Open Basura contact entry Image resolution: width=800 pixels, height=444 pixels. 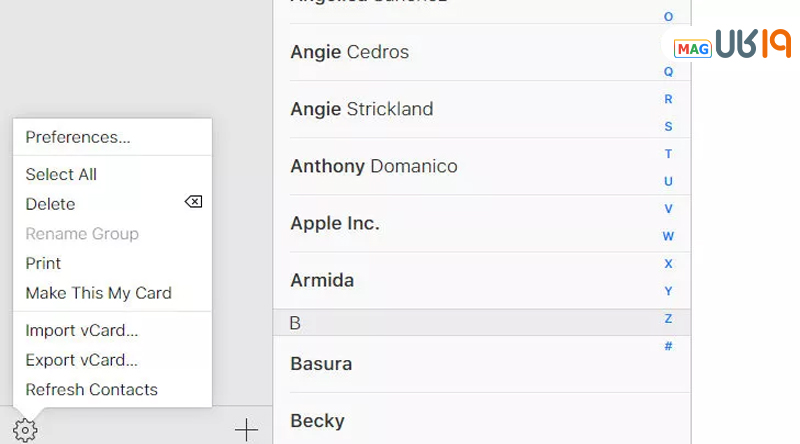pyautogui.click(x=321, y=363)
